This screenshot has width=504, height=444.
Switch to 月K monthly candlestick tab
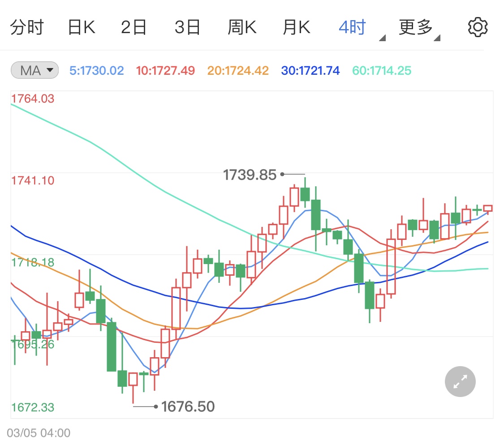(x=296, y=27)
